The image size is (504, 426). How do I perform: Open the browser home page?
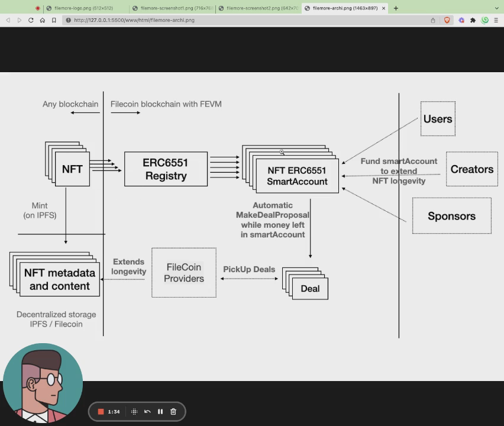[43, 20]
